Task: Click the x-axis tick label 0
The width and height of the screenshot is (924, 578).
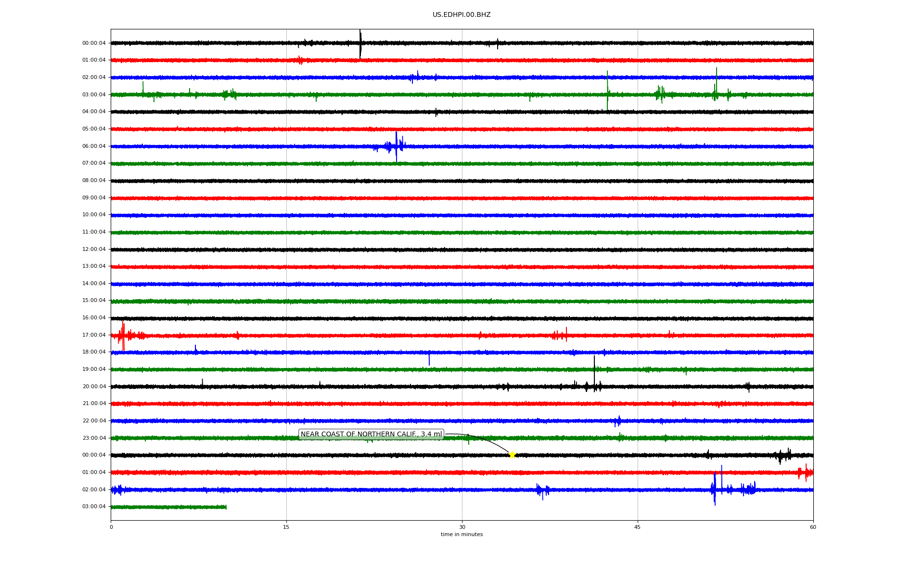Action: (x=111, y=527)
